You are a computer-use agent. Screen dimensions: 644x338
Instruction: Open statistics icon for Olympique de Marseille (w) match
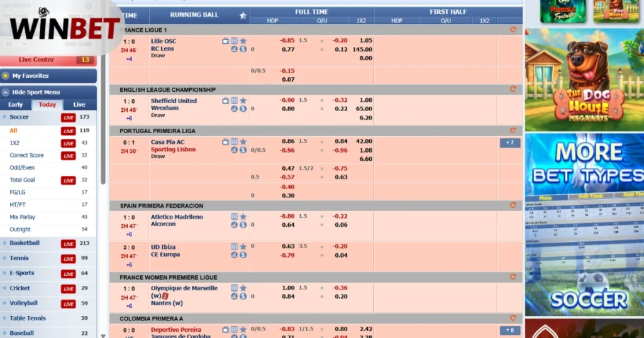tap(234, 296)
